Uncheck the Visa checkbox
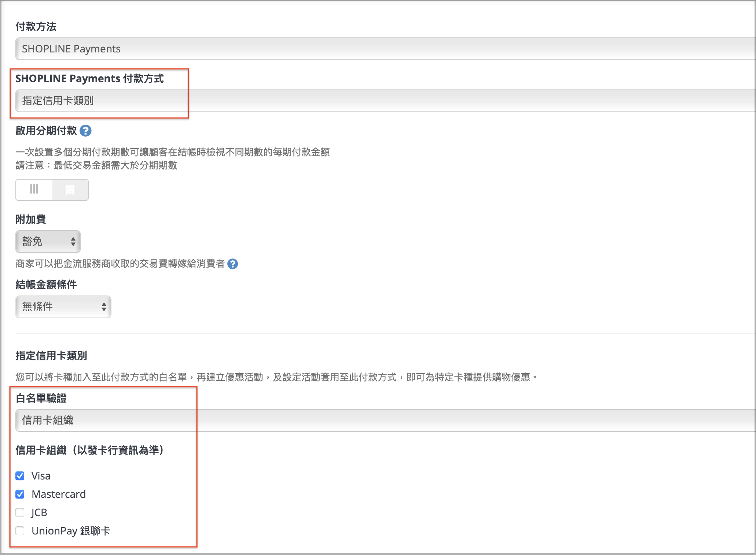Screen dimensions: 756x555 coord(20,476)
